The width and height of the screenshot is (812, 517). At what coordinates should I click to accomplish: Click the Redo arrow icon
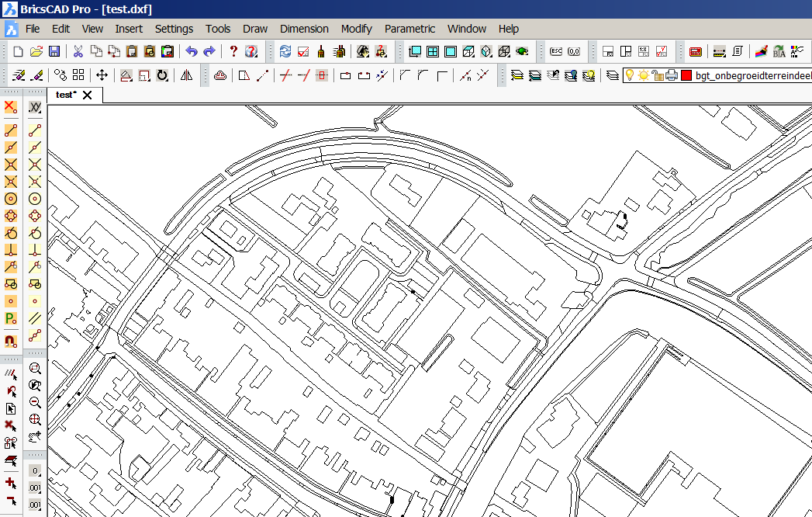click(209, 52)
